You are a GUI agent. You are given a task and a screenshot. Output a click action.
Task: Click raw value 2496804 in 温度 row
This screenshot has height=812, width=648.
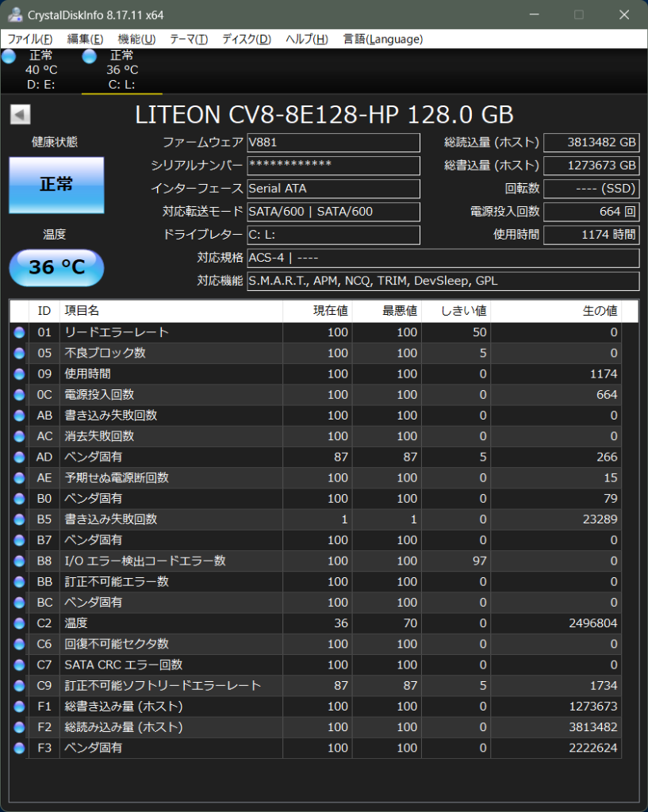(593, 623)
